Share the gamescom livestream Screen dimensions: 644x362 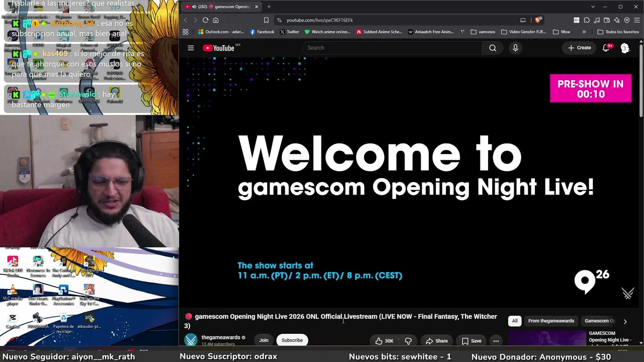pos(437,341)
